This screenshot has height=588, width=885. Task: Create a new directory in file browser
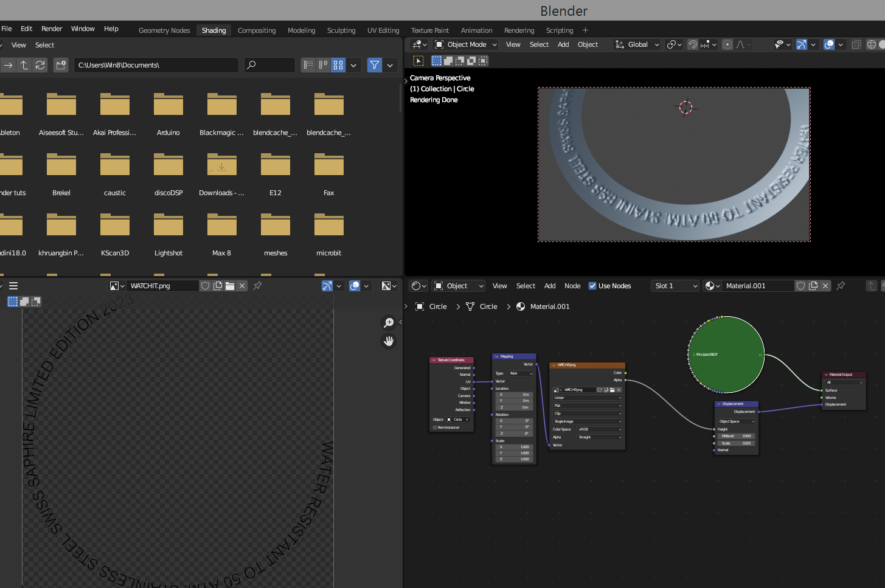pos(61,65)
